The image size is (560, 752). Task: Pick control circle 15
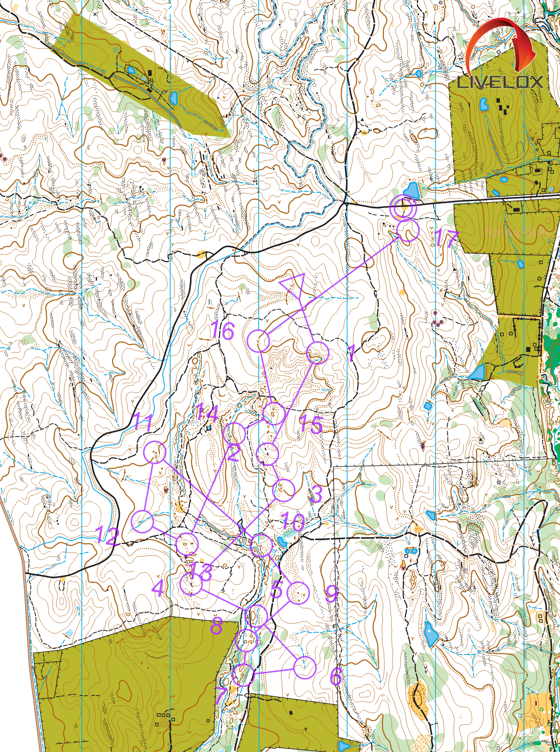pos(274,414)
